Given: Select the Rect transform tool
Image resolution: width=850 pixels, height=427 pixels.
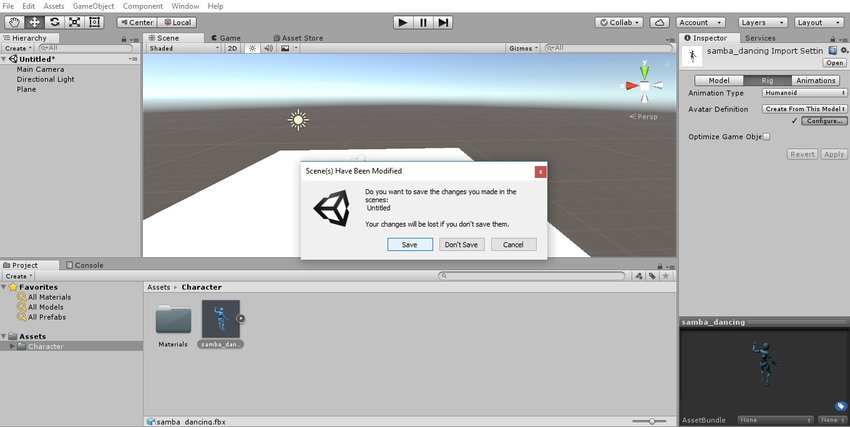Looking at the screenshot, I should [94, 22].
